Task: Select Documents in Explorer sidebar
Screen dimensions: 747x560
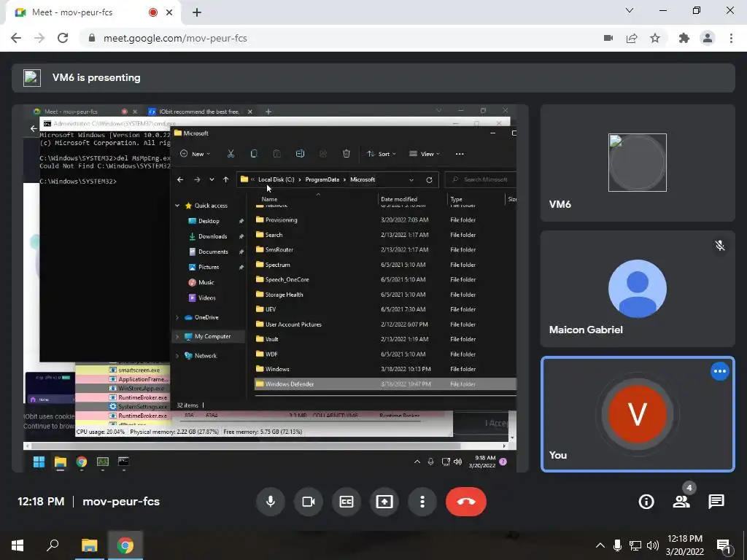Action: coord(213,252)
